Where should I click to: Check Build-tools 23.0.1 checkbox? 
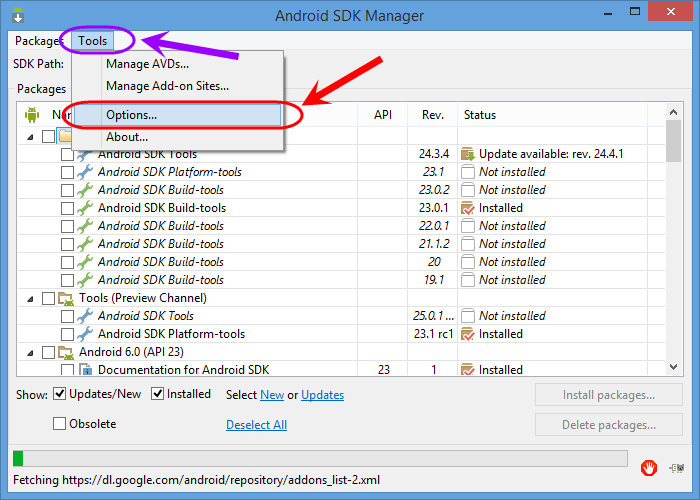(x=67, y=208)
